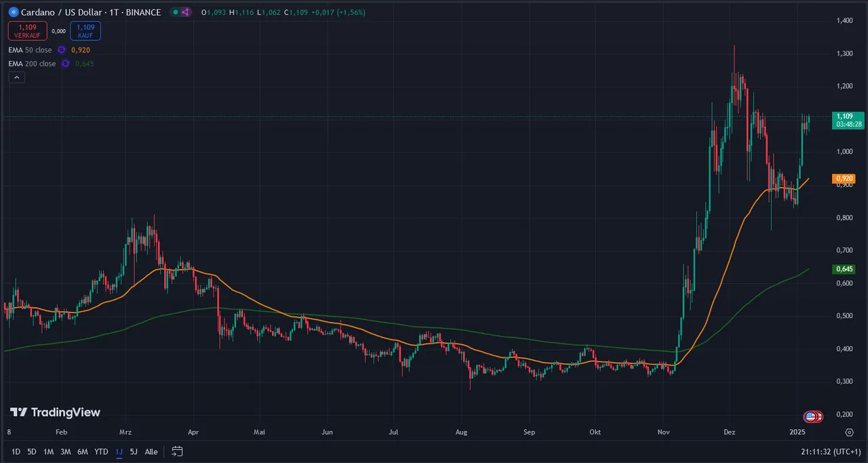This screenshot has height=463, width=868.
Task: Select the 1D time range
Action: coord(16,451)
